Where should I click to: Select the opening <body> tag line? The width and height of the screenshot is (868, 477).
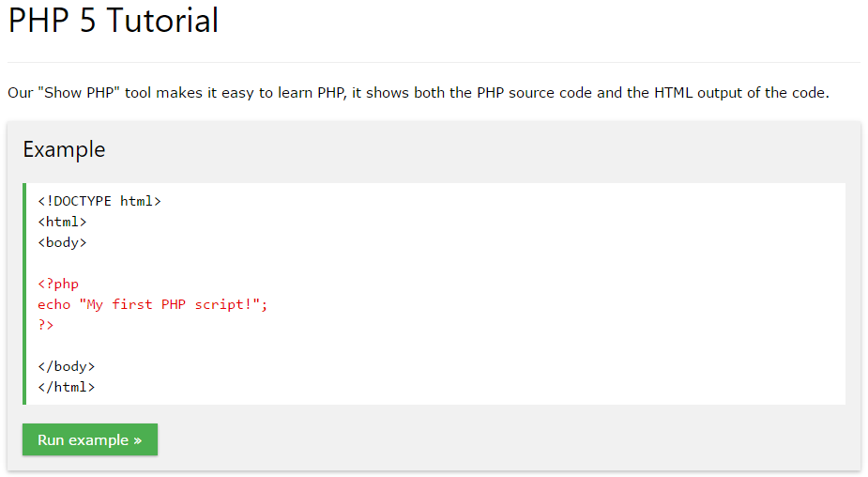pyautogui.click(x=62, y=242)
